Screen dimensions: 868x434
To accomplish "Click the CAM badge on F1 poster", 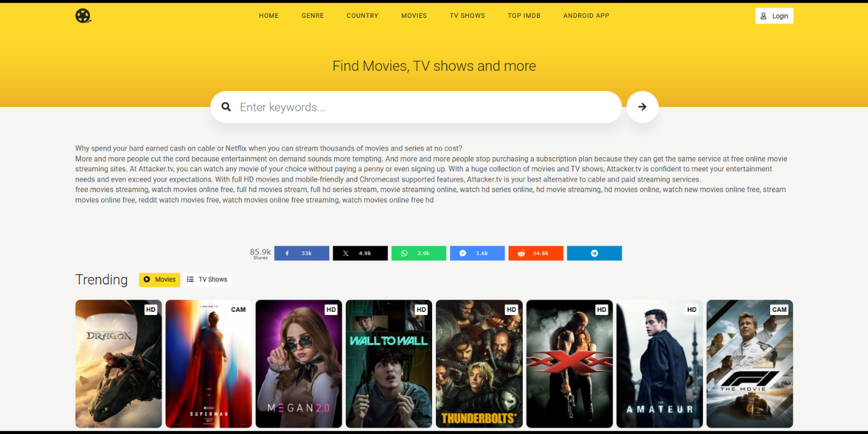I will [x=779, y=309].
